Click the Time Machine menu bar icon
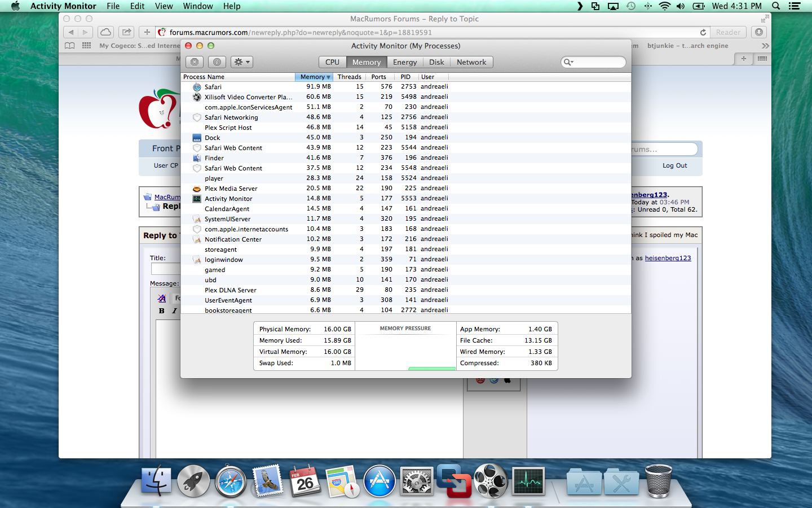 coord(631,6)
